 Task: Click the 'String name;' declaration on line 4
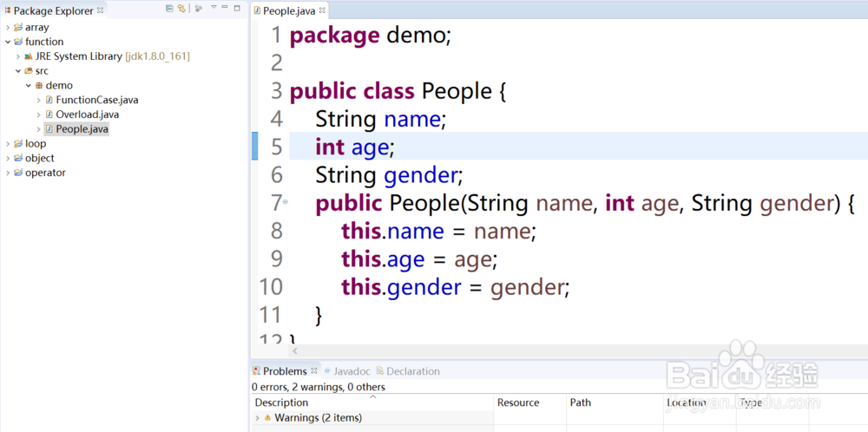point(381,120)
